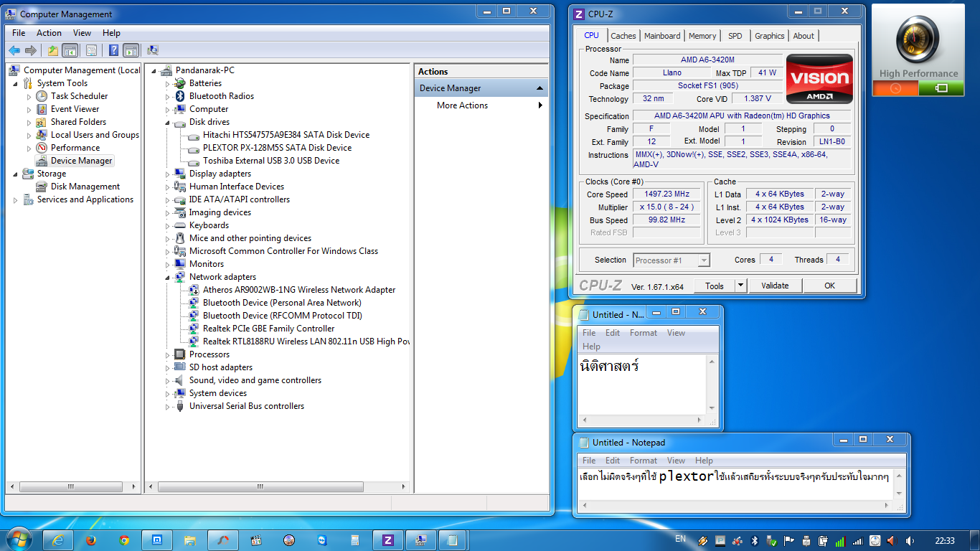980x551 pixels.
Task: Toggle the Show/Hide Action Pane button
Action: [x=131, y=50]
